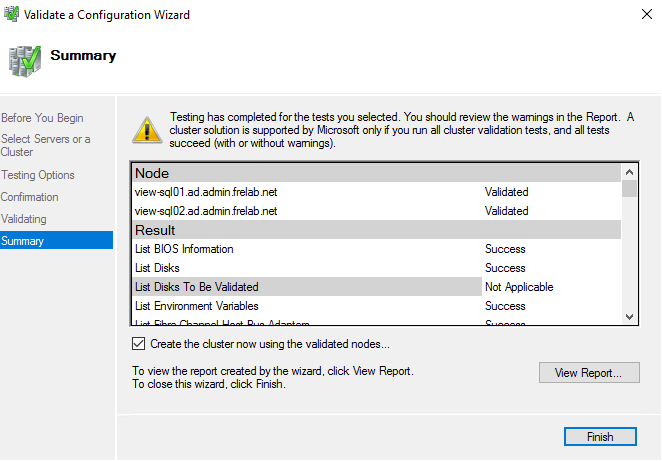Click Finish to close the wizard

(x=599, y=437)
